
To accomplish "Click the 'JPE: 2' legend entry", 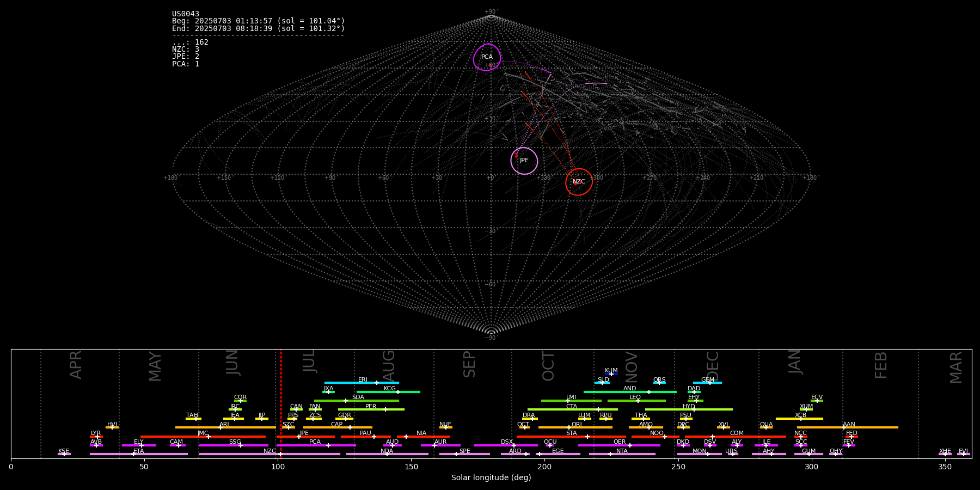I will coord(186,56).
